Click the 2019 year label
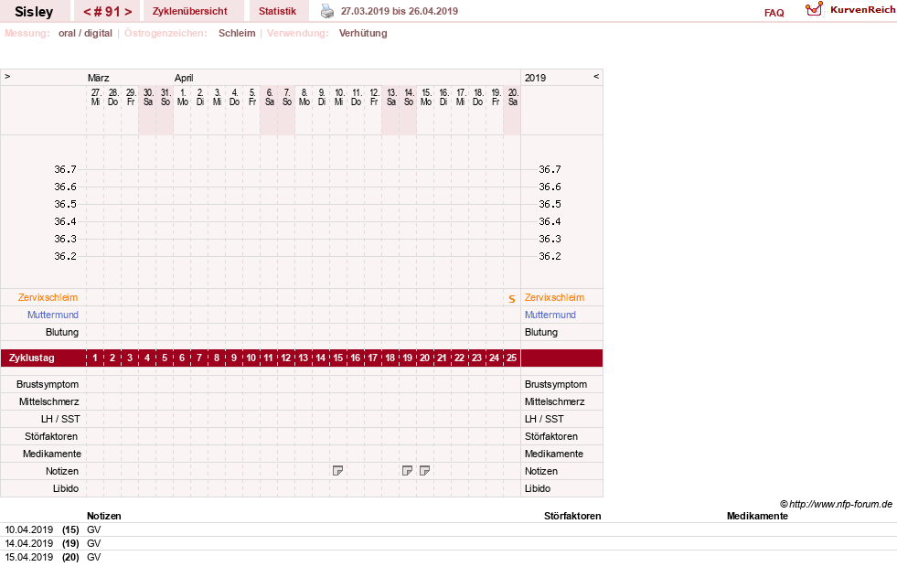 (536, 78)
